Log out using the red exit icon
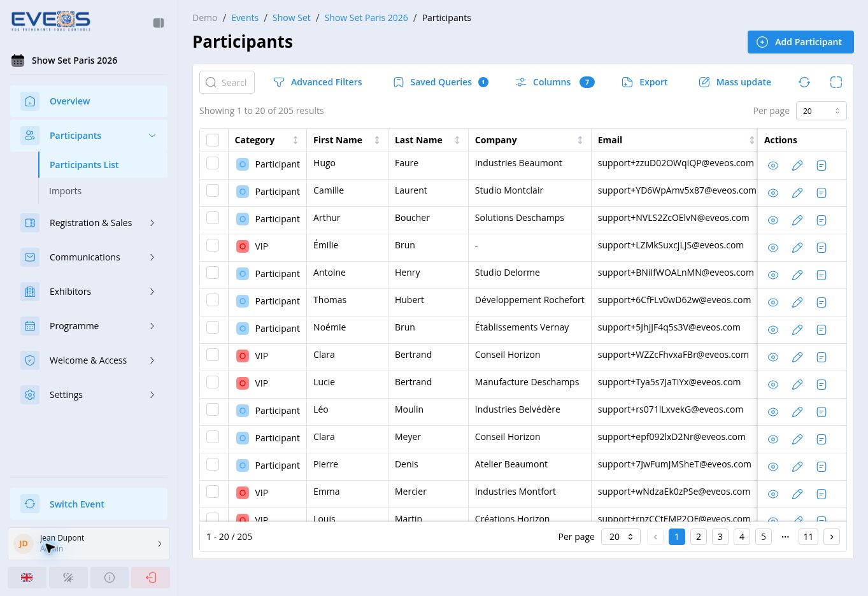The image size is (868, 596). pos(151,578)
